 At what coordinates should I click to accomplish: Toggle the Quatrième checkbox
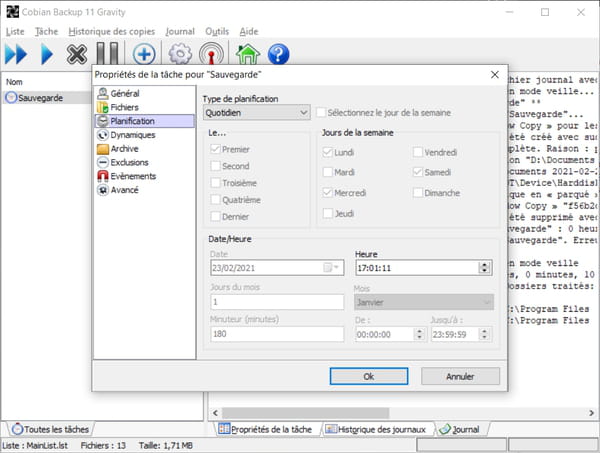tap(215, 199)
